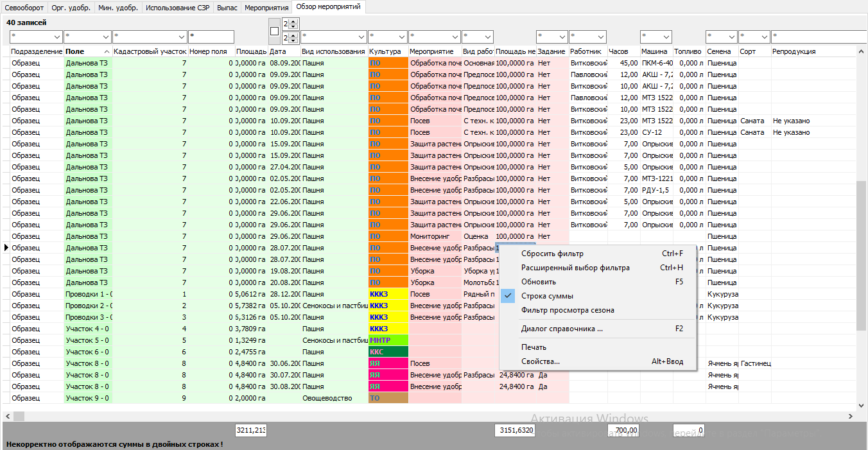Image resolution: width=868 pixels, height=450 pixels.
Task: Sort by the Кадастровый участок header
Action: [150, 51]
